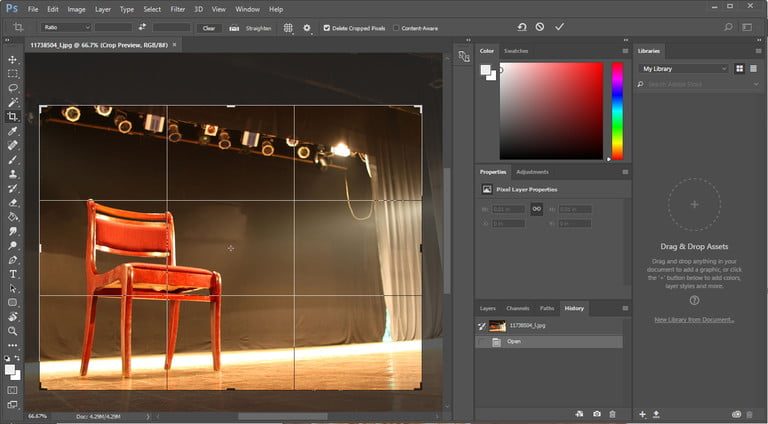The width and height of the screenshot is (768, 424).
Task: Cancel the crop operation
Action: click(x=540, y=27)
